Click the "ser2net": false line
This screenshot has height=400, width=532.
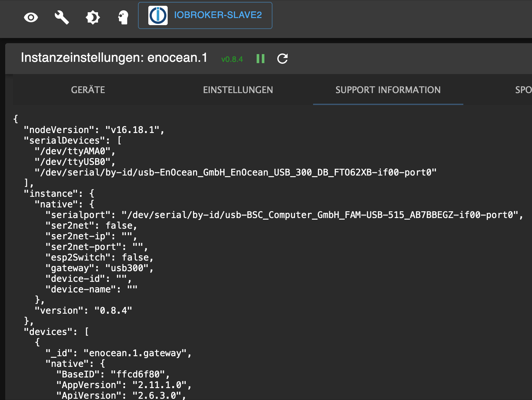pyautogui.click(x=92, y=225)
